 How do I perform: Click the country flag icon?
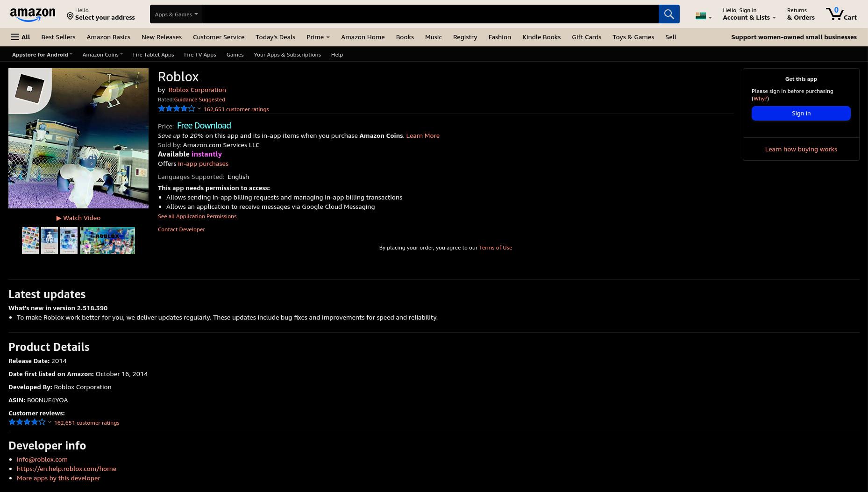click(700, 16)
